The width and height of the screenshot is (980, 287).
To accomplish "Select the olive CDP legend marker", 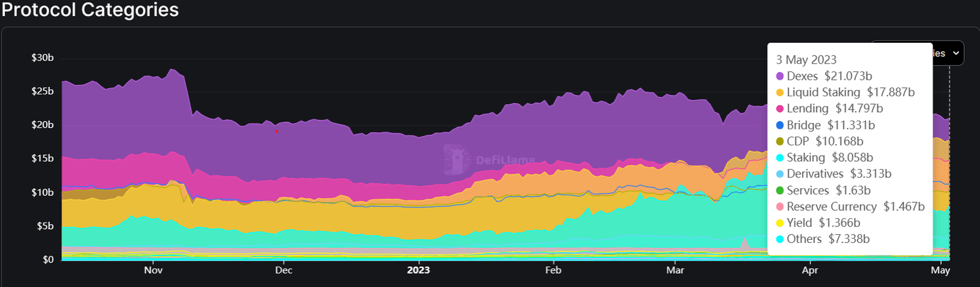I will (x=780, y=142).
